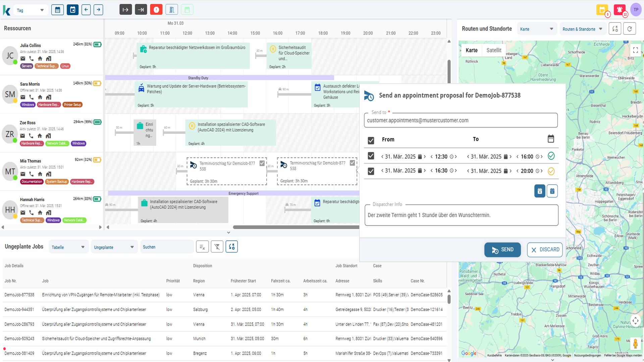Uncheck the 12:30 appointment row checkbox
644x362 pixels.
click(x=371, y=156)
